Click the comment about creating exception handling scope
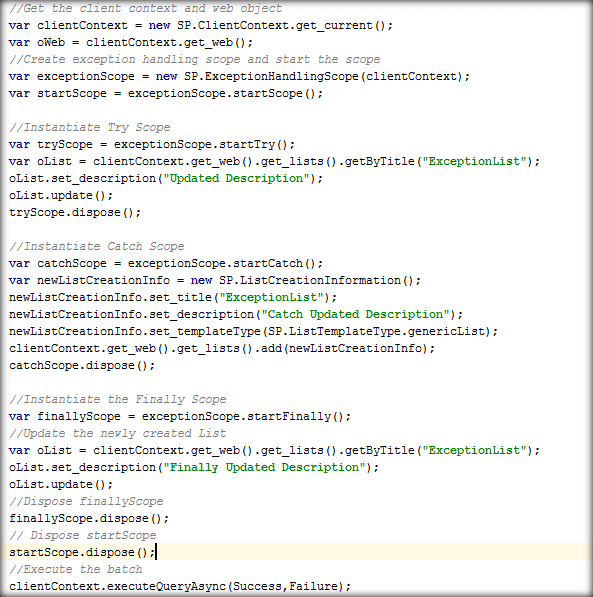The height and width of the screenshot is (597, 593). 195,59
